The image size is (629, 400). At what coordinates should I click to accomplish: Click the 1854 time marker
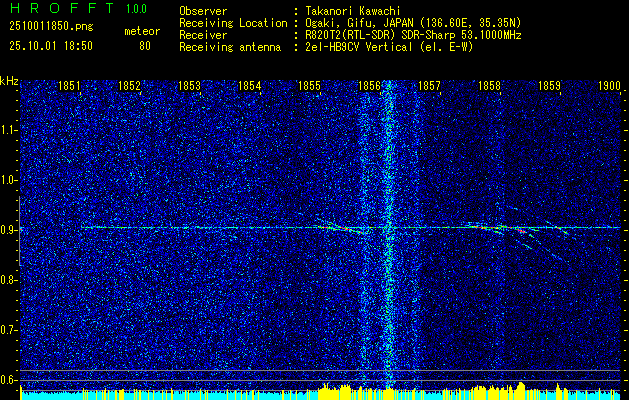[x=250, y=85]
